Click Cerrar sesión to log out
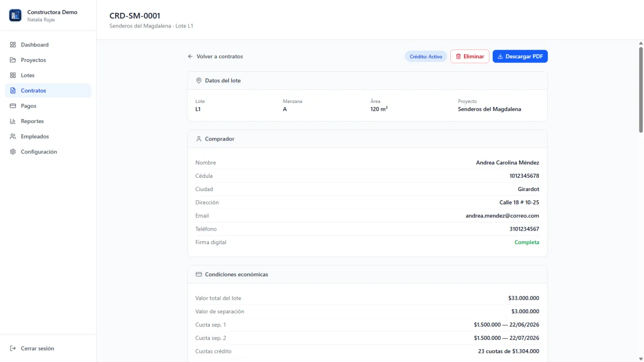The height and width of the screenshot is (362, 644). [48, 349]
